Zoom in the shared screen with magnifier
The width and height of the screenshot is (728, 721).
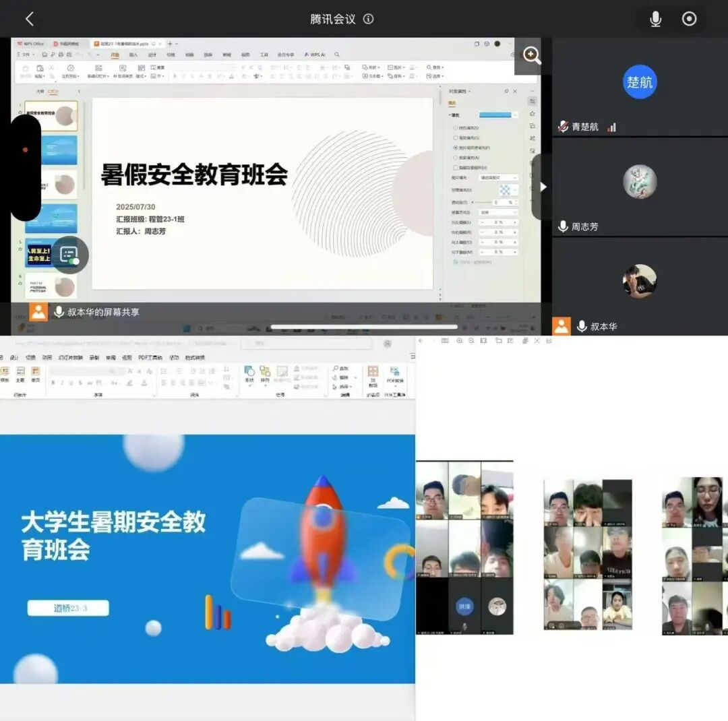point(531,56)
